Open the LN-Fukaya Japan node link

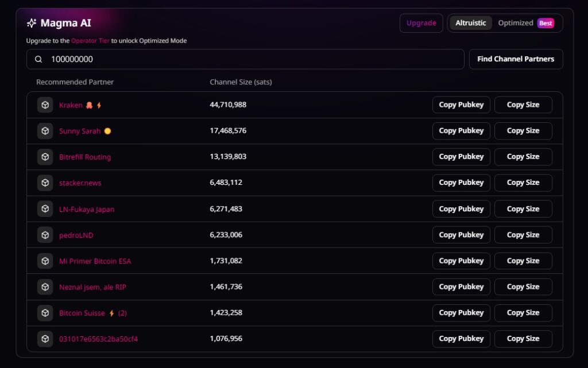[x=87, y=209]
